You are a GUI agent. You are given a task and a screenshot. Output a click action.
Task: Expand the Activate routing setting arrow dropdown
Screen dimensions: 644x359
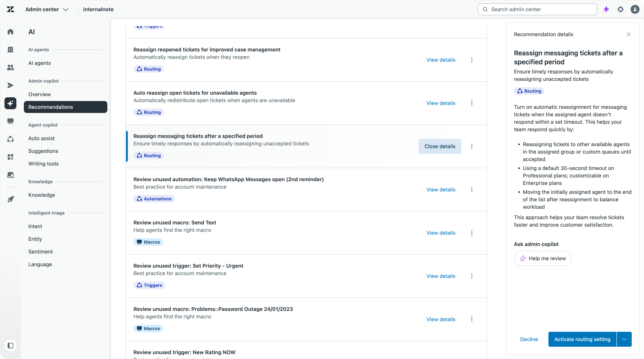pos(624,339)
